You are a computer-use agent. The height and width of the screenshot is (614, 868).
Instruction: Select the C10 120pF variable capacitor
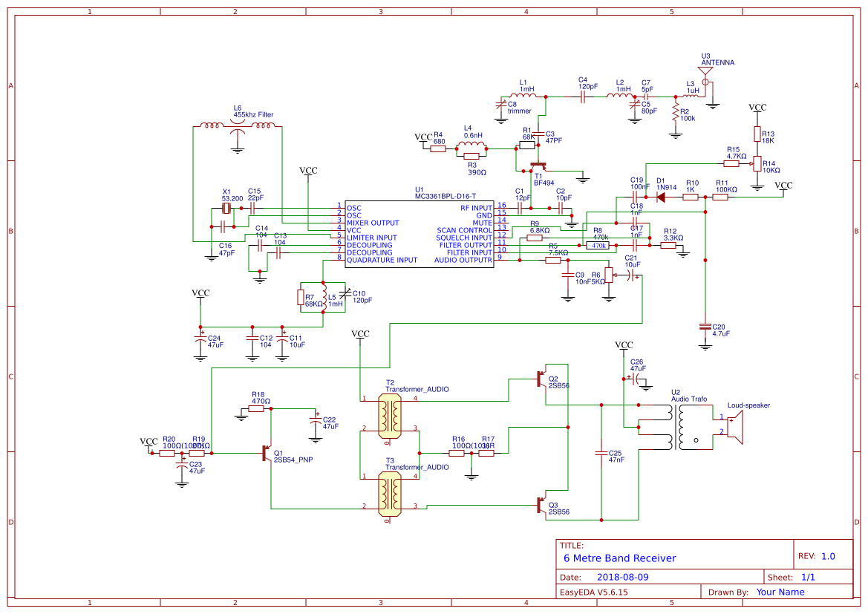(x=345, y=293)
